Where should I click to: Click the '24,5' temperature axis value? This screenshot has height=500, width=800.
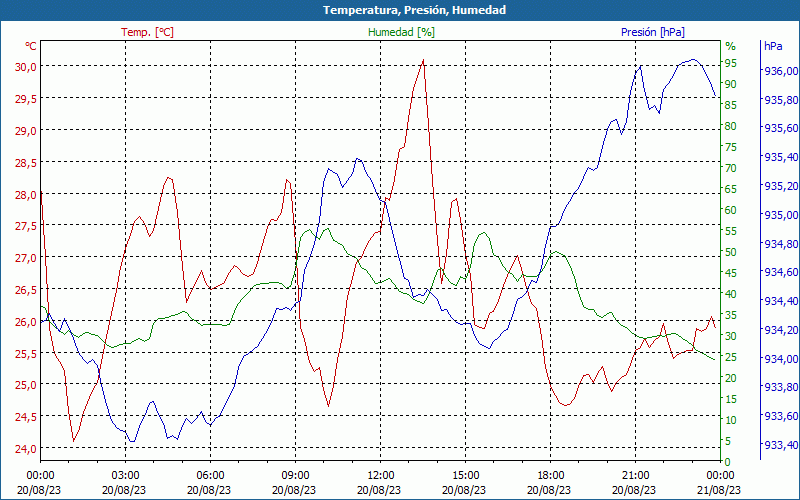(26, 417)
